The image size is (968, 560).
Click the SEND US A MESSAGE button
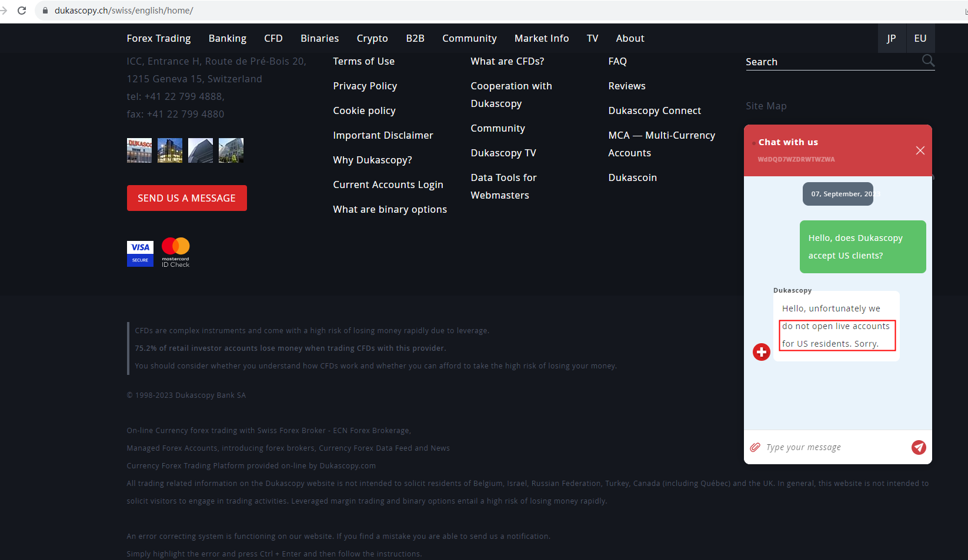[186, 198]
